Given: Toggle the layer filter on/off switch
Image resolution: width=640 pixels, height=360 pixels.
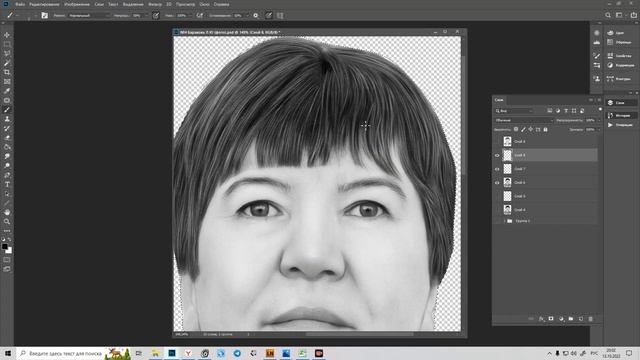Looking at the screenshot, I should (600, 109).
